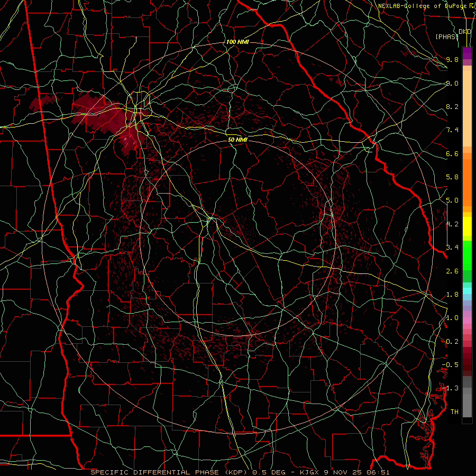The height and width of the screenshot is (476, 476).
Task: Click the 1.0 scale value
Action: pos(452,318)
